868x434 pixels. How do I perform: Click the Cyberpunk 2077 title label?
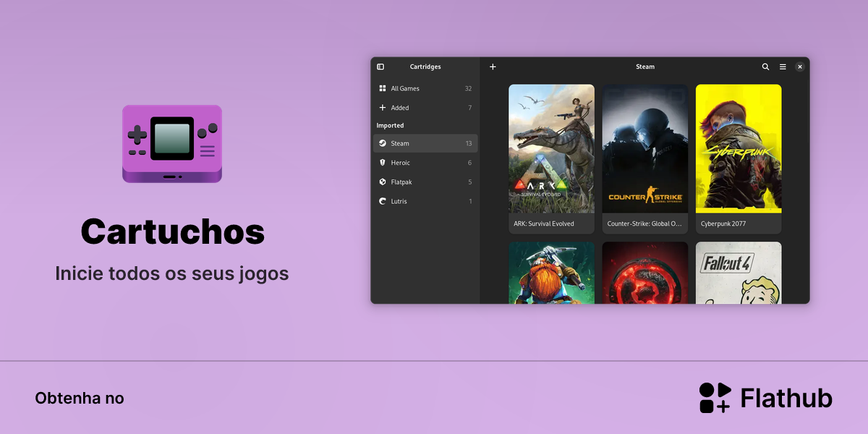coord(723,224)
